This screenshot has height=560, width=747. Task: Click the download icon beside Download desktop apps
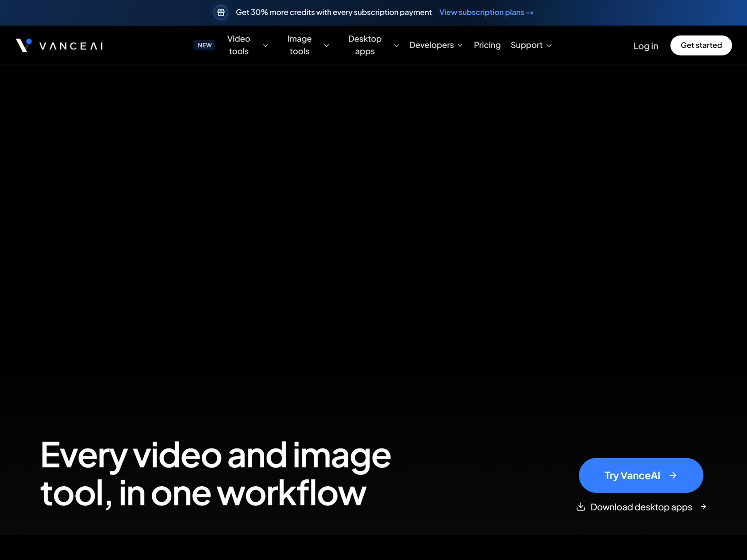pyautogui.click(x=581, y=507)
